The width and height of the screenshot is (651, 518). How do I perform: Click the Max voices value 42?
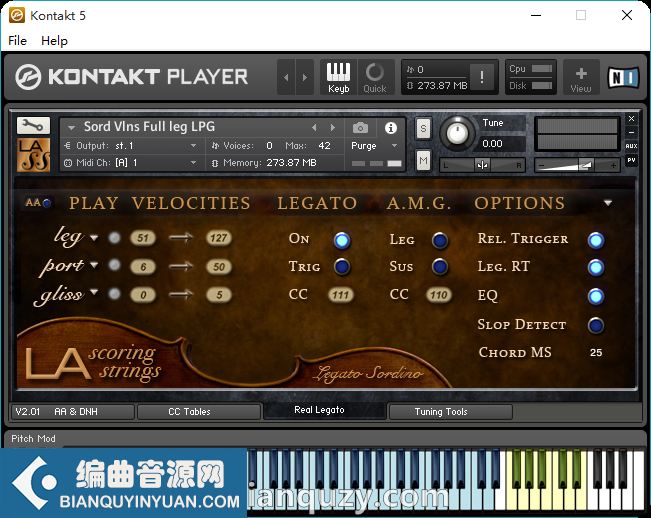pos(324,146)
